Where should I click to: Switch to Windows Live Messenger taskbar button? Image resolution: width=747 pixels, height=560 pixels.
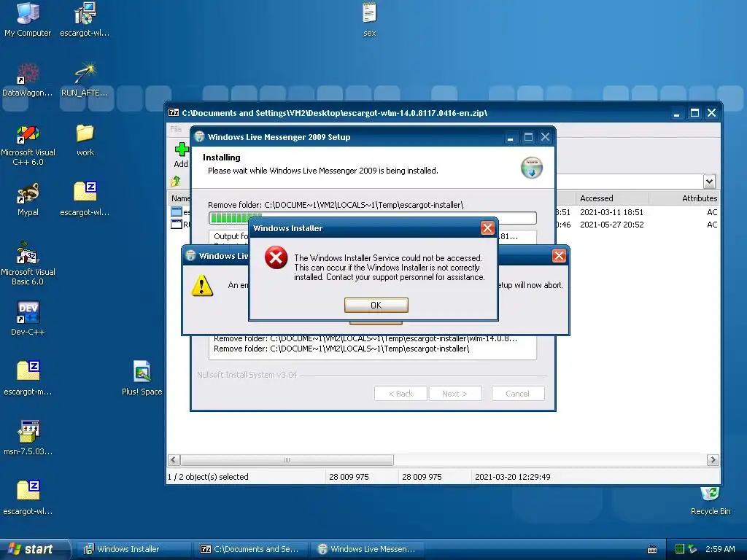coord(368,549)
